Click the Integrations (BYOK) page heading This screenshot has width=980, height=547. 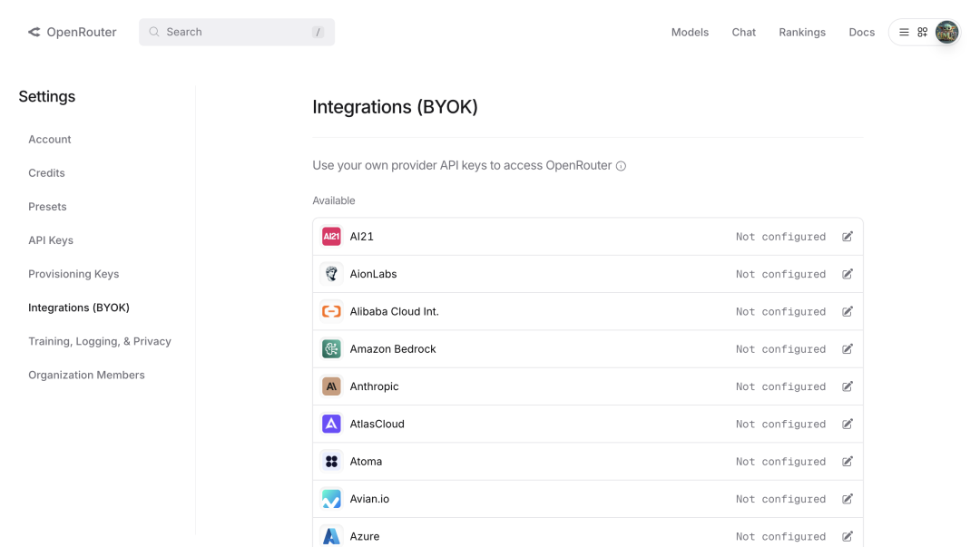[x=395, y=107]
